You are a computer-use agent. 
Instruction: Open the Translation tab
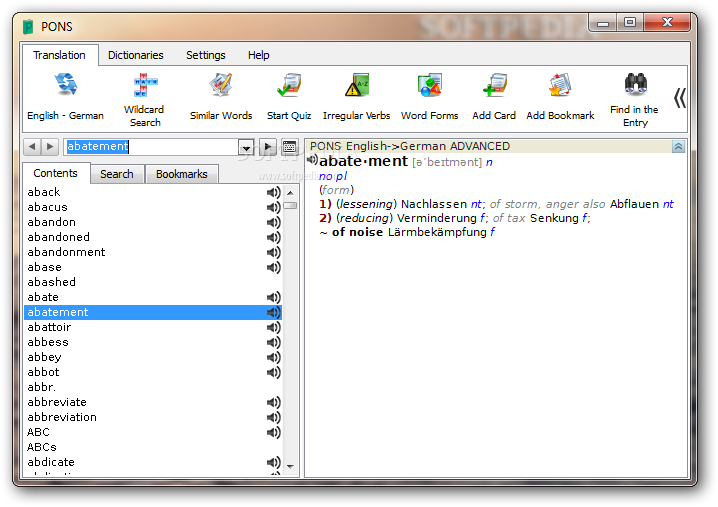click(60, 55)
